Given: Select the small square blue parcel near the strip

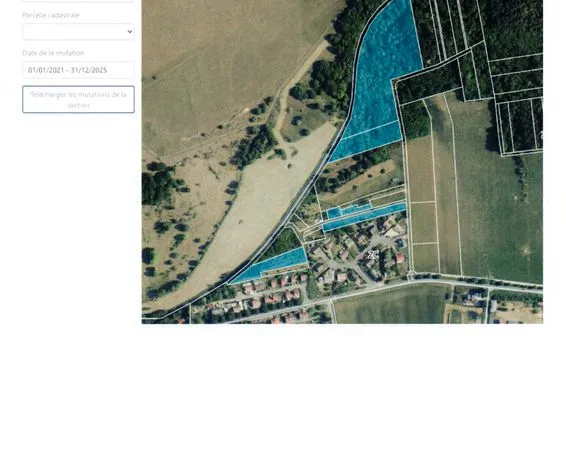Looking at the screenshot, I should point(334,213).
